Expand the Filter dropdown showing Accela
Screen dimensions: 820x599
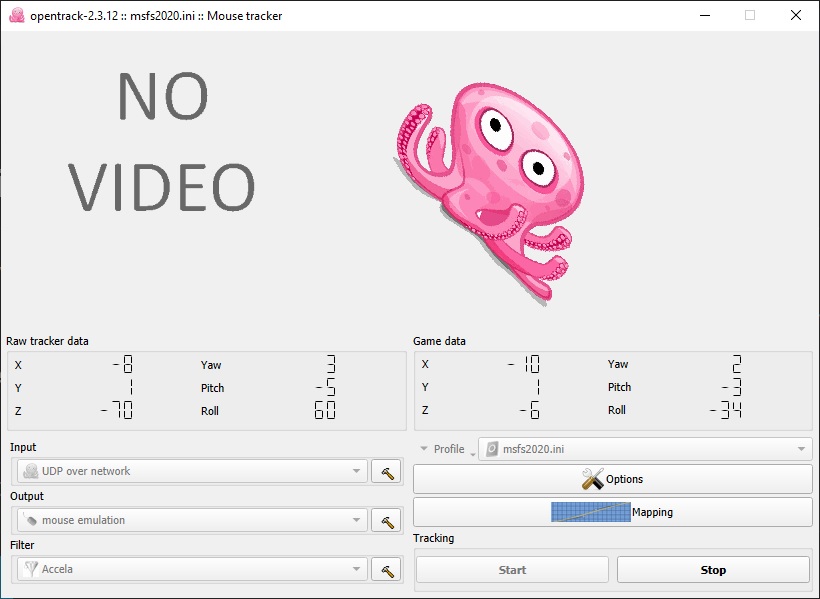pos(191,569)
